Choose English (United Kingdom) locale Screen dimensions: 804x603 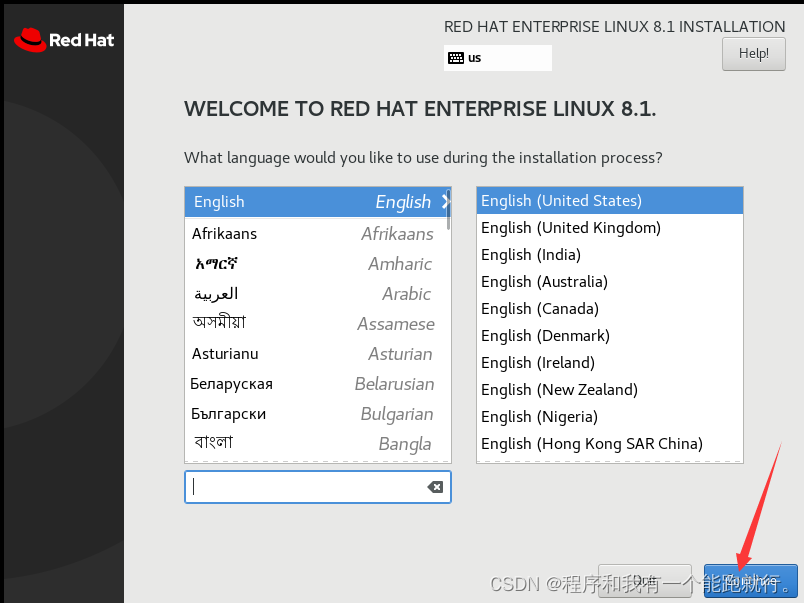tap(610, 228)
